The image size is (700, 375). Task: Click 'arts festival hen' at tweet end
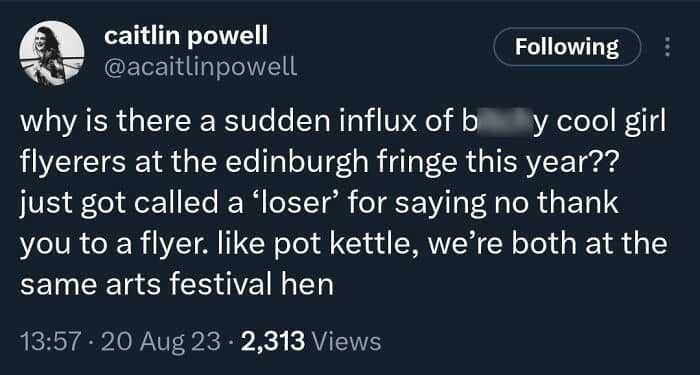(x=220, y=285)
